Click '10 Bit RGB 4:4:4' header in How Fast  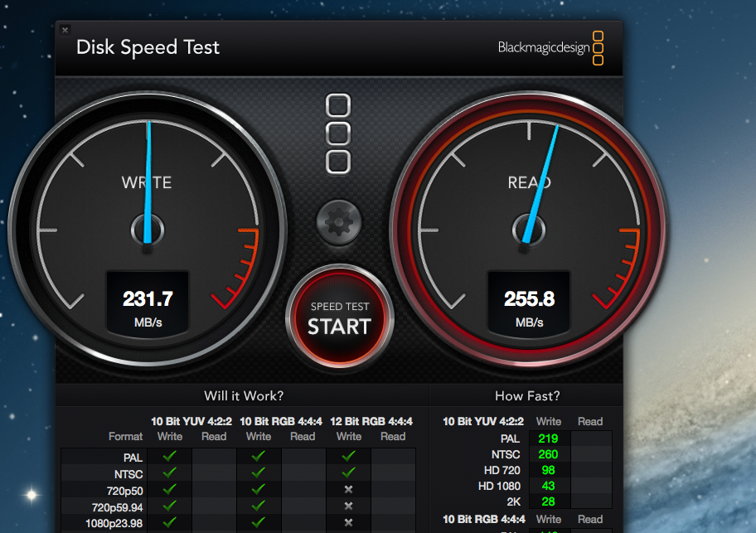click(x=483, y=520)
